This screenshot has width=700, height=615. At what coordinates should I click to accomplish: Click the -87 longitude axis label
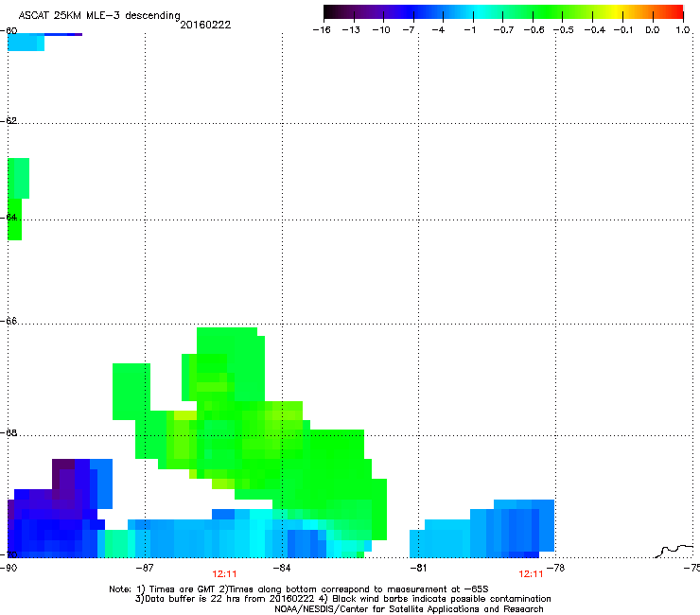click(145, 568)
